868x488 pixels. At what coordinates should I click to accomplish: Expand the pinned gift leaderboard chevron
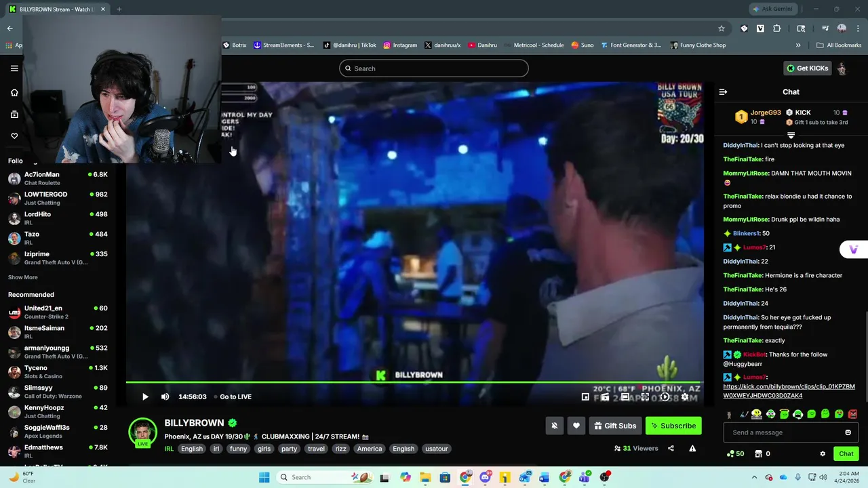(x=791, y=136)
